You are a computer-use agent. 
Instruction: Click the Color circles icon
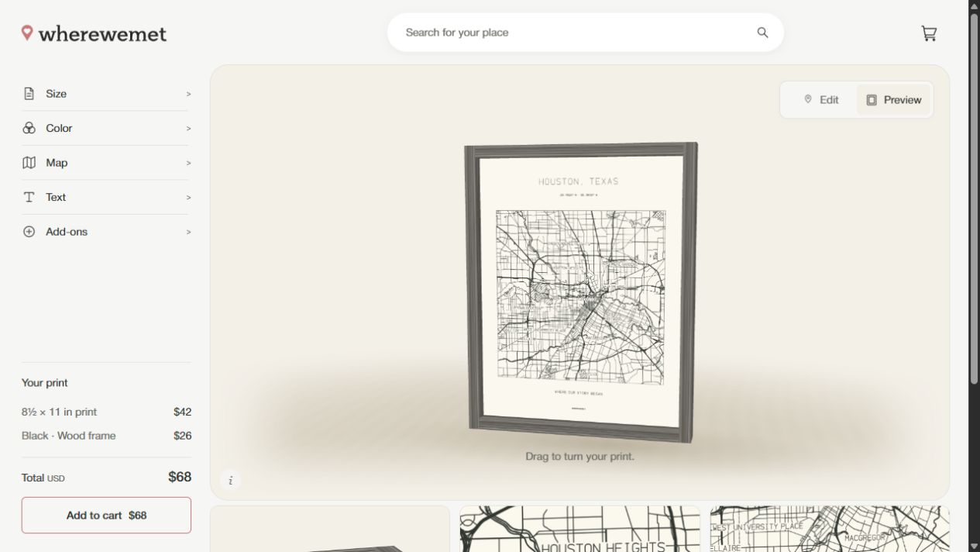tap(29, 128)
